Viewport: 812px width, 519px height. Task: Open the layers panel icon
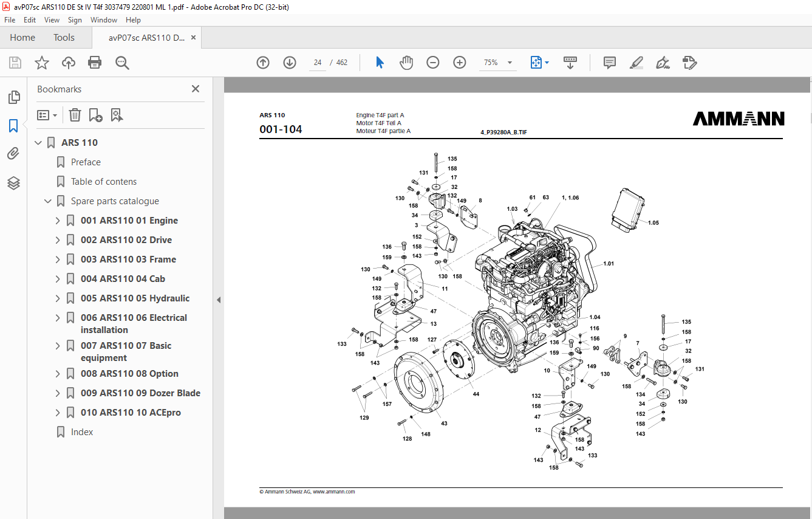pos(13,183)
